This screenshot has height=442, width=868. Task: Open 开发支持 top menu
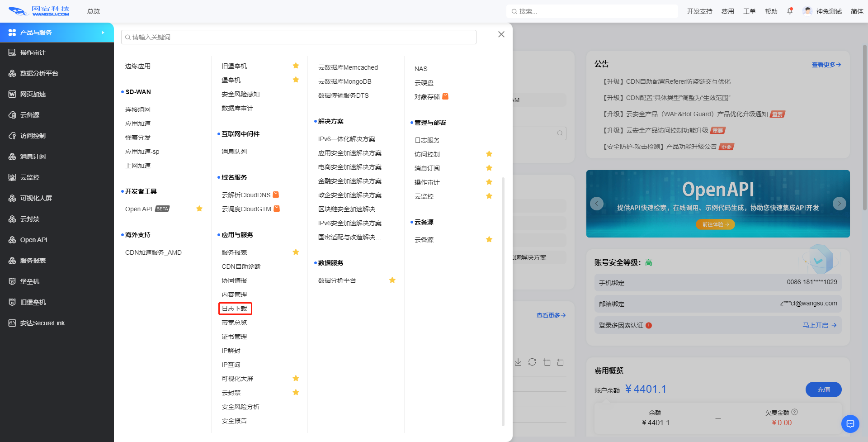click(699, 11)
